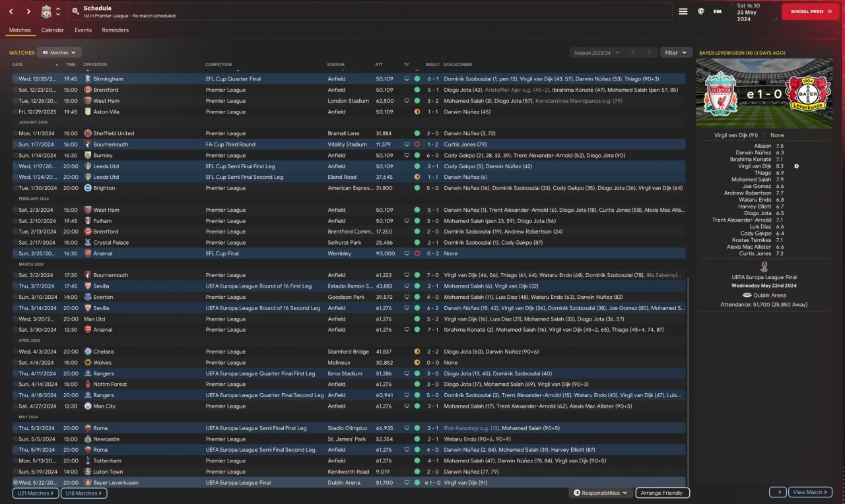Click the Bournemouth badge on 1/7/2024 row

pyautogui.click(x=88, y=144)
